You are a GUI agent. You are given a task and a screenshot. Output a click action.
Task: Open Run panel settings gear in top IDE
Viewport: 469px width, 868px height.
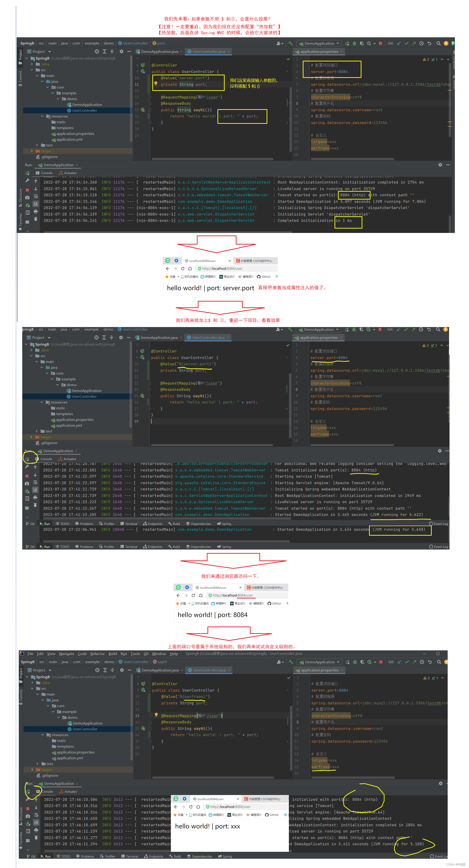(x=440, y=165)
